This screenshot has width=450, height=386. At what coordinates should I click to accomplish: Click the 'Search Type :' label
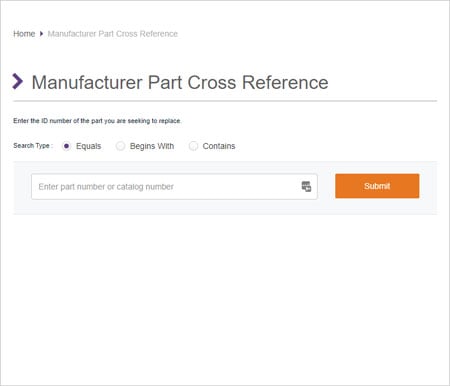pos(33,146)
